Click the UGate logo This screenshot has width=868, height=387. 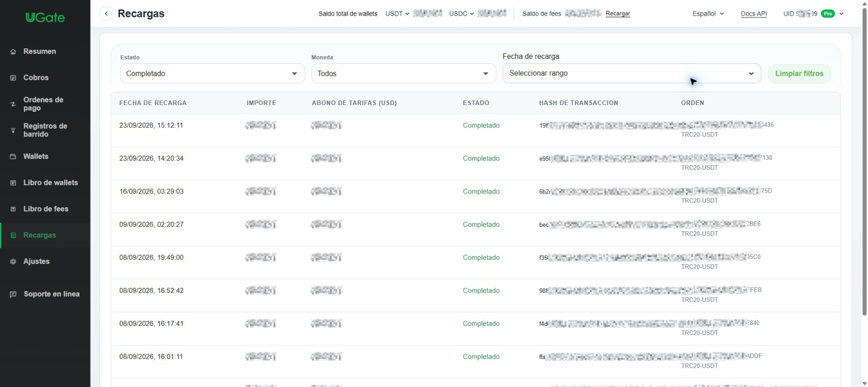(45, 17)
